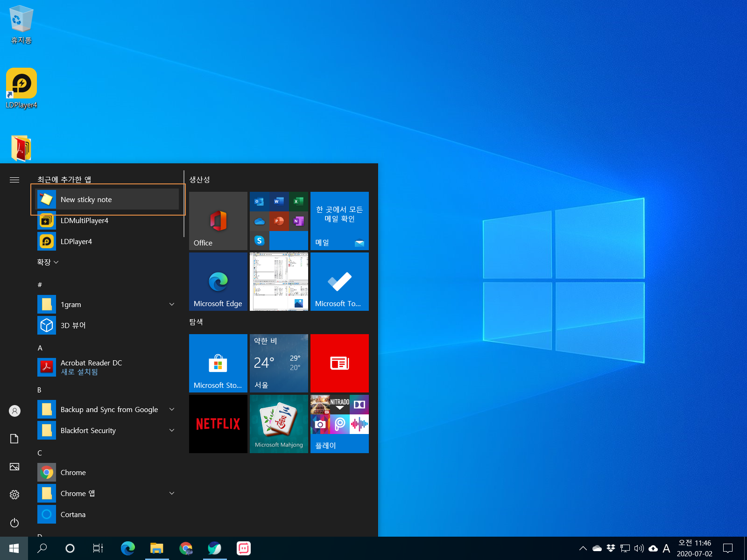Click the Power button in Start sidebar
This screenshot has width=747, height=560.
pyautogui.click(x=14, y=523)
